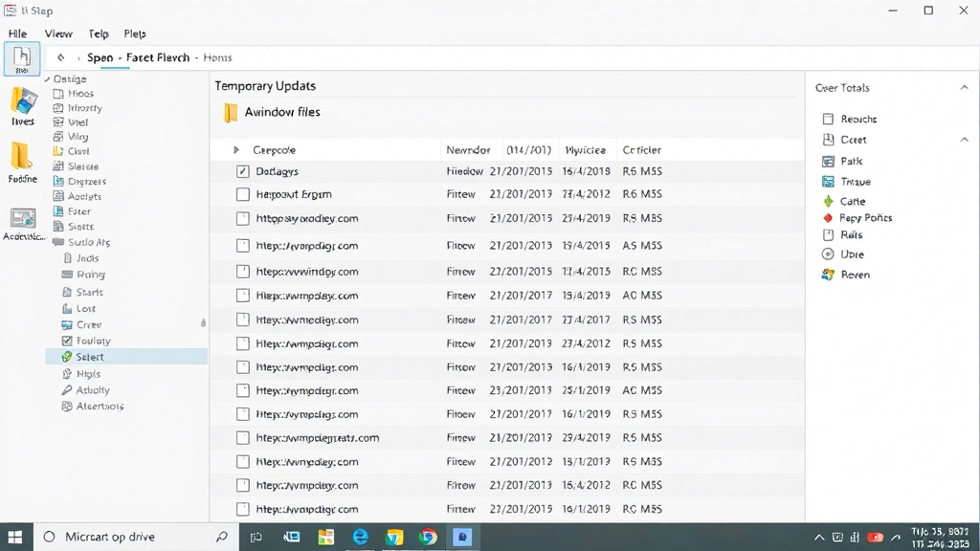Select 'Alsertiois' in the sidebar tree
Viewport: 980px width, 551px height.
100,406
